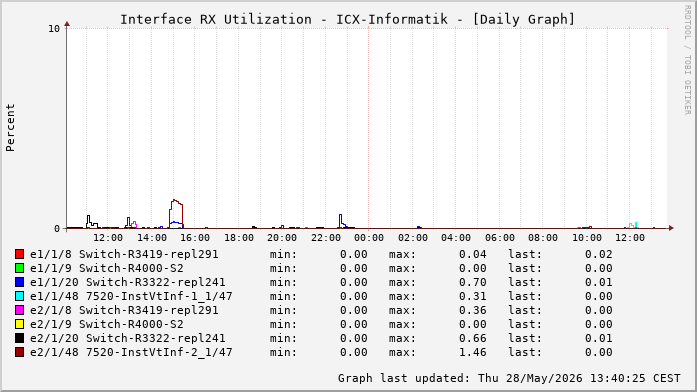Click the Percent y-axis label
The image size is (697, 392).
click(10, 128)
